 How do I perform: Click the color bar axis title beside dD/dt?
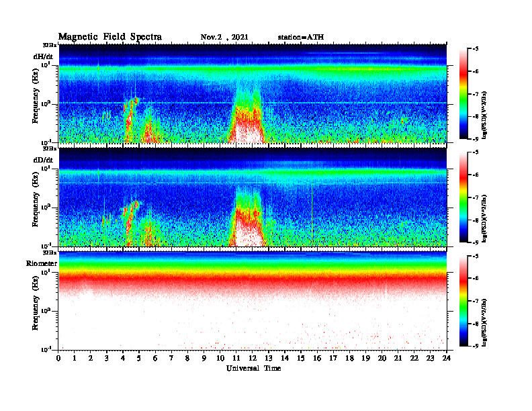(x=485, y=218)
